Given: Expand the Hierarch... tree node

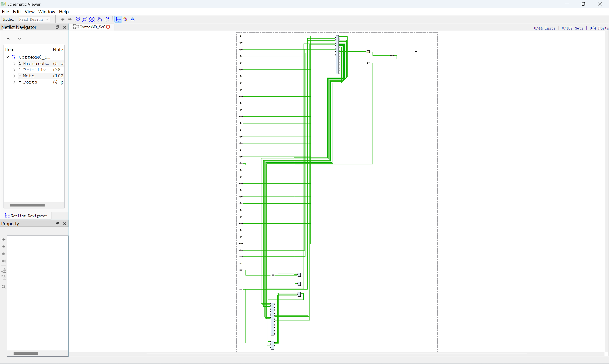Looking at the screenshot, I should point(15,64).
